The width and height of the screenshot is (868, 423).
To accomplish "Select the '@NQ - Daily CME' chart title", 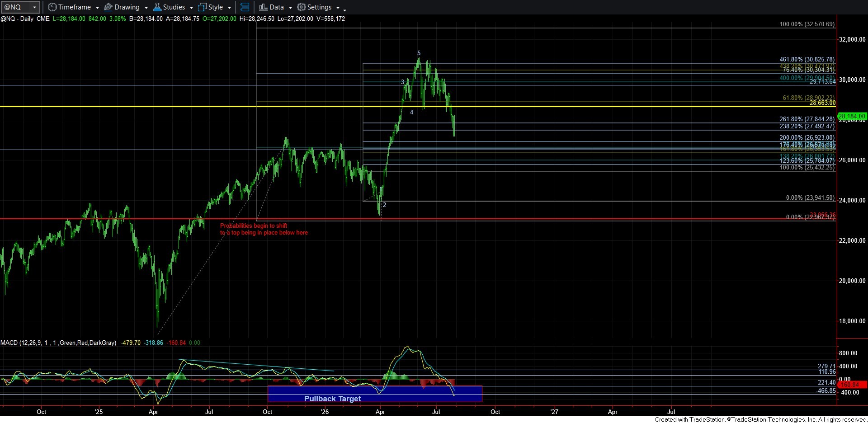I will coord(25,19).
